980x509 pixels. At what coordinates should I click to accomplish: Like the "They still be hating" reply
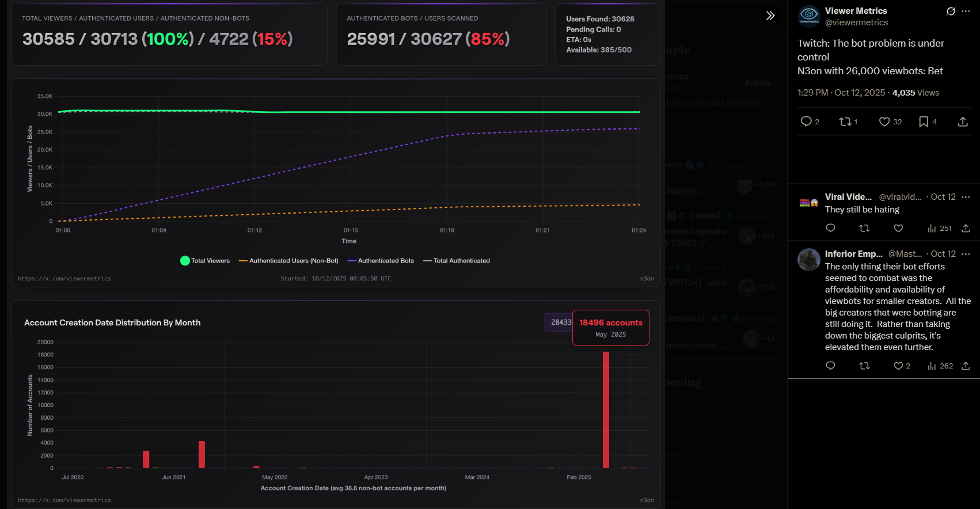898,229
